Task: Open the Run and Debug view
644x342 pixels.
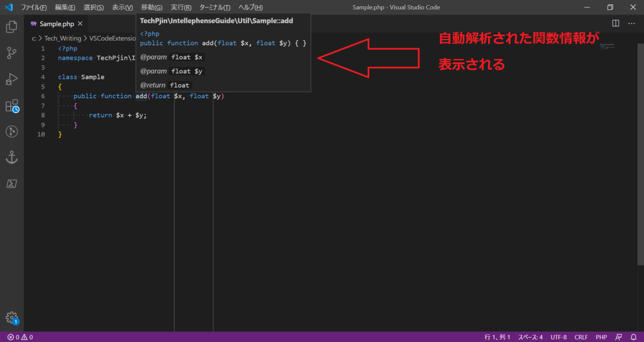Action: [x=11, y=79]
